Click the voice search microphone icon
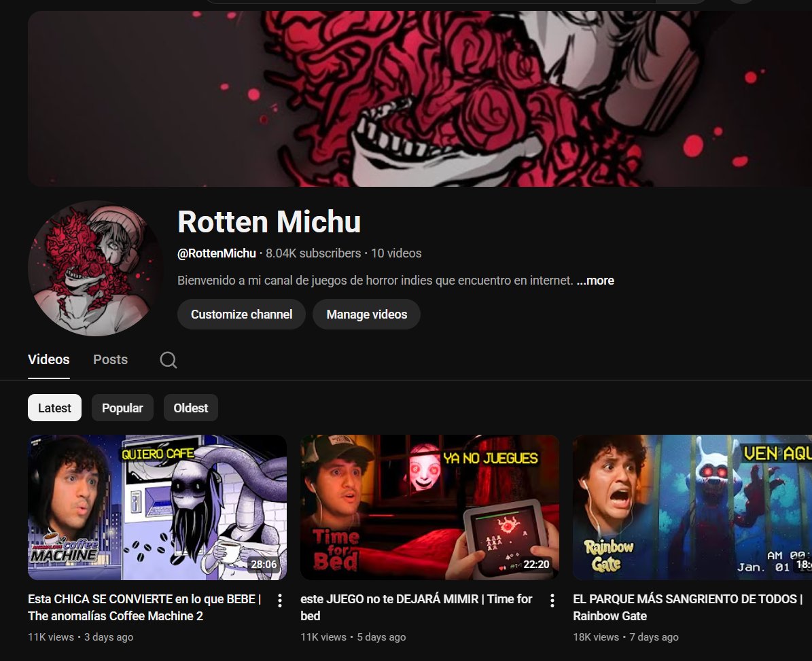Viewport: 812px width, 661px height. (740, 1)
